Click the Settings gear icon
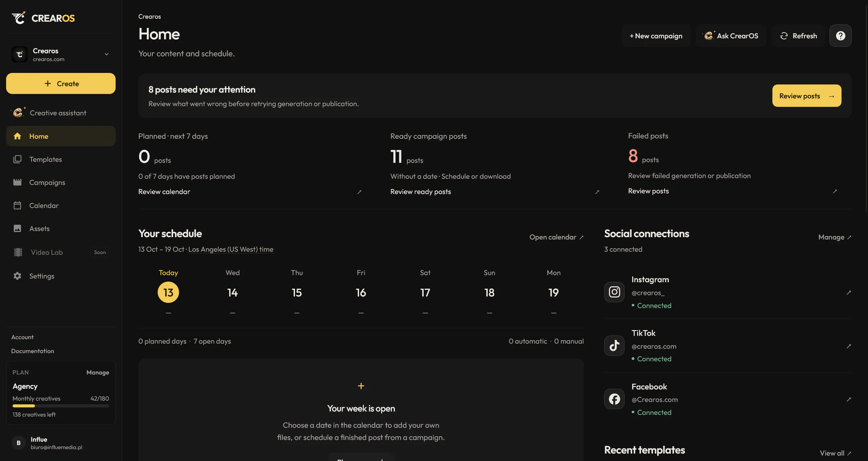Viewport: 868px width, 461px height. [x=17, y=276]
